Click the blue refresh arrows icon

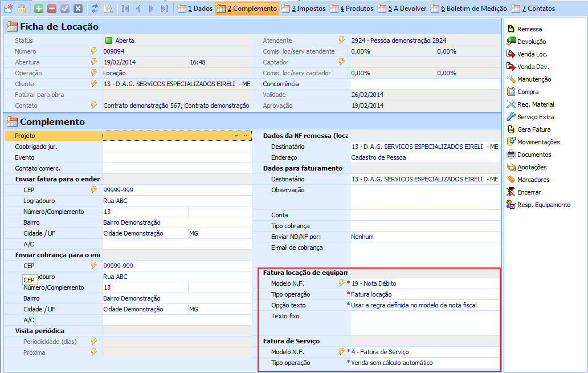pos(95,8)
